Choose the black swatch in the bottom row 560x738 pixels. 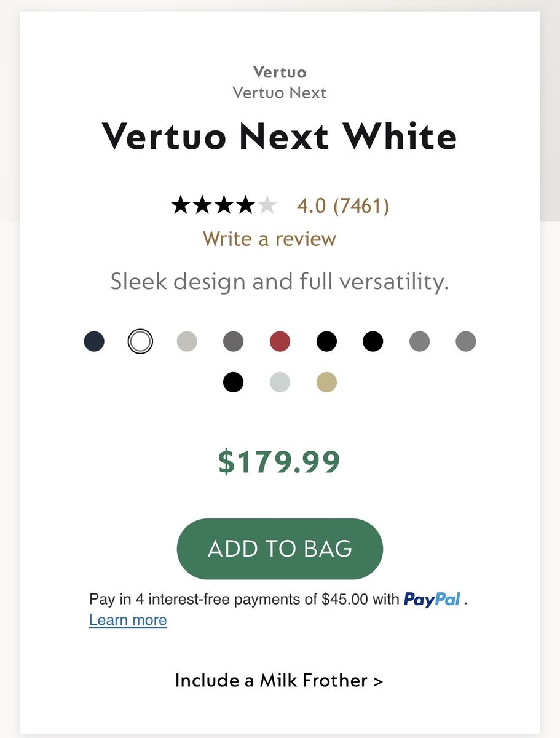coord(233,382)
